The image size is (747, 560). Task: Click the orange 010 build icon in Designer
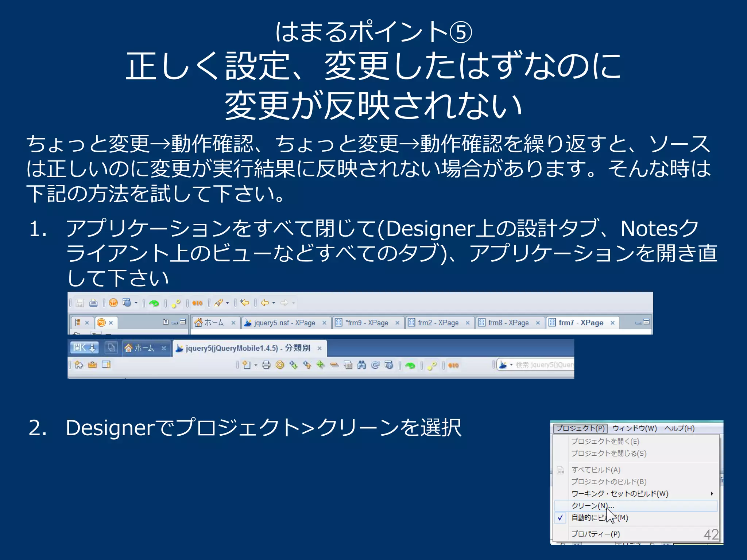[x=197, y=303]
